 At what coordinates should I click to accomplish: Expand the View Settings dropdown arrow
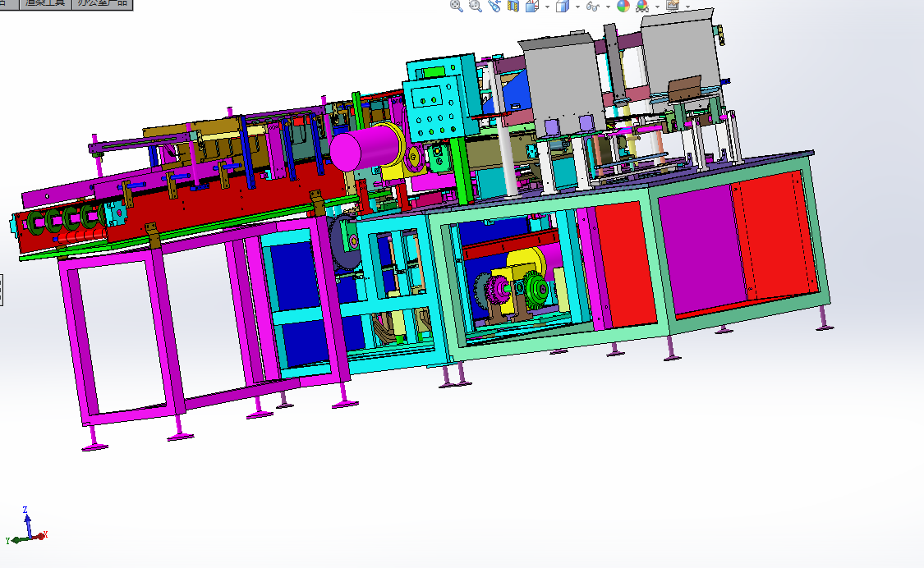[687, 7]
